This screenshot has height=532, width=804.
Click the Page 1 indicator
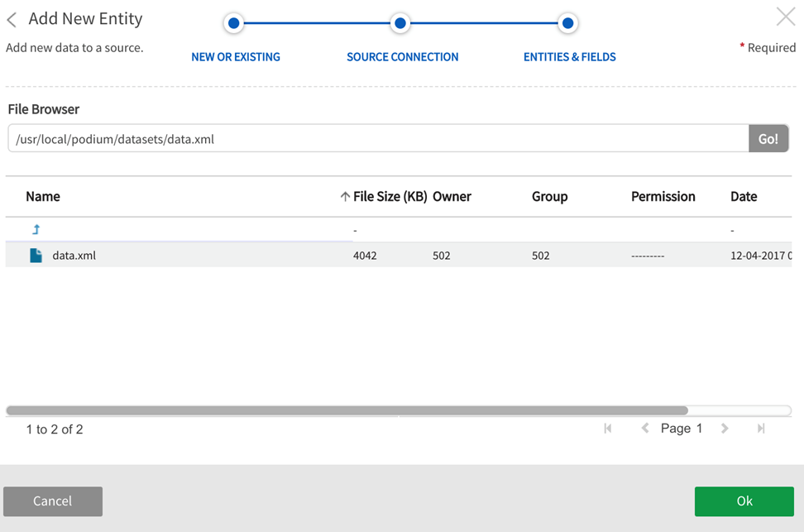point(682,429)
